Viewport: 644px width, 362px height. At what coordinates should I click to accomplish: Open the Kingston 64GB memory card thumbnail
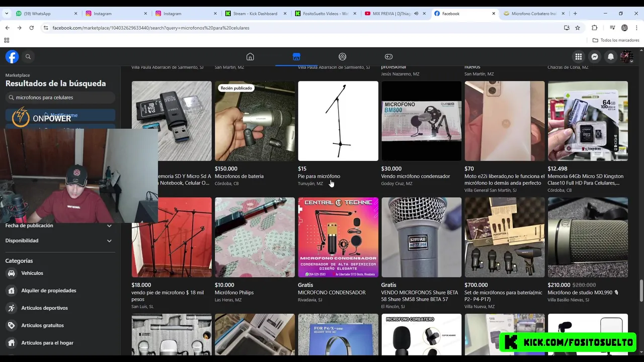coord(588,121)
